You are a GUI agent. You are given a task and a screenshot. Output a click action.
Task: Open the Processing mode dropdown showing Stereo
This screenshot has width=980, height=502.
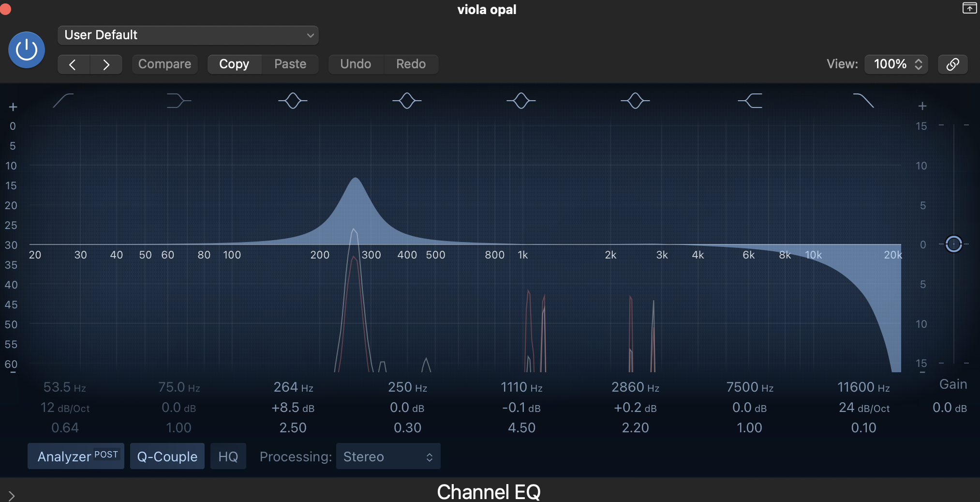388,456
